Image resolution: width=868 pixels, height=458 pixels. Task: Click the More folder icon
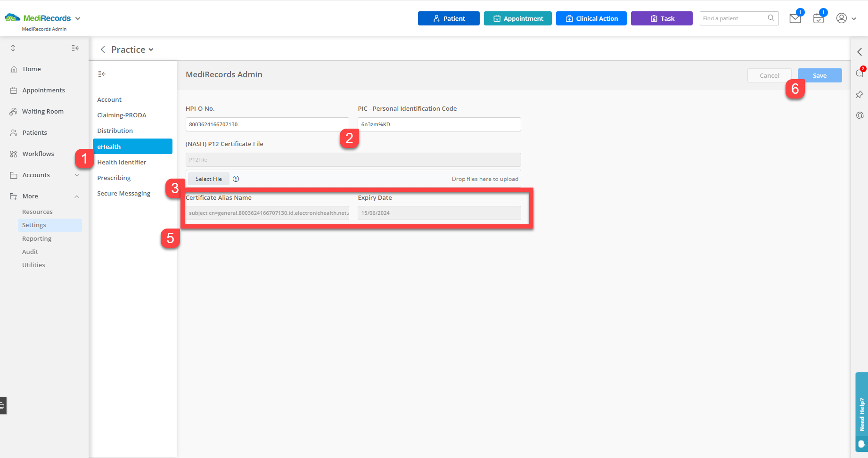[x=14, y=196]
